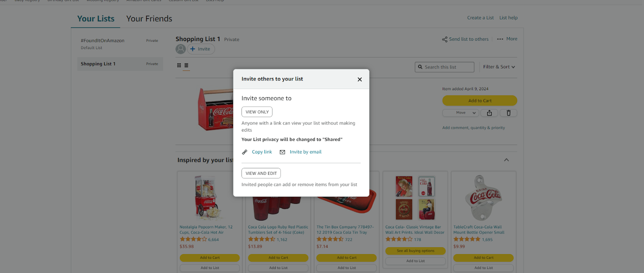The width and height of the screenshot is (644, 273).
Task: Click the profile avatar beside Invite
Action: click(181, 49)
